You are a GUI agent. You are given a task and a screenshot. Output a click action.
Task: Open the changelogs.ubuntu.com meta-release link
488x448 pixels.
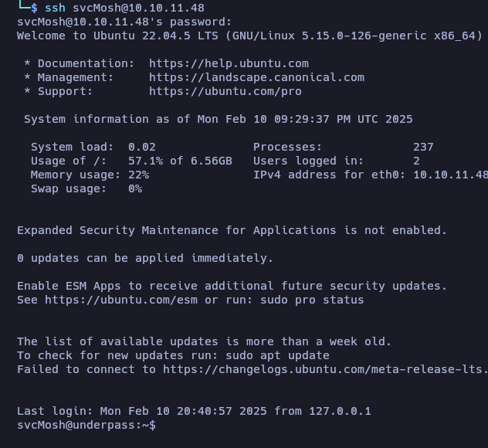coord(325,369)
